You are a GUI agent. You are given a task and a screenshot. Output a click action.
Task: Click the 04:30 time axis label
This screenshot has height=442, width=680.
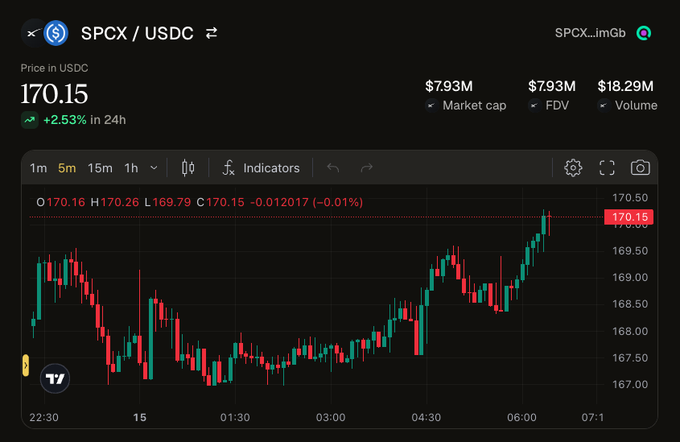pos(426,418)
